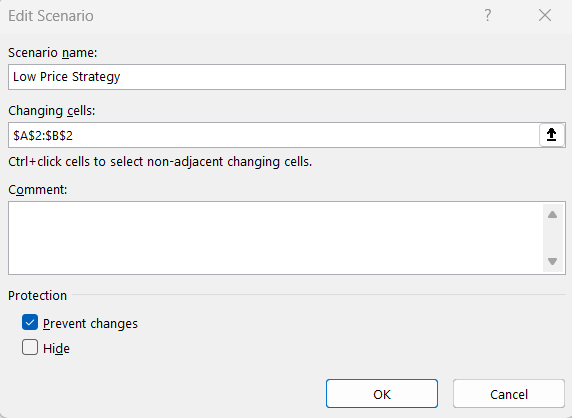The width and height of the screenshot is (572, 418).
Task: Focus the Scenario name field
Action: (x=287, y=77)
